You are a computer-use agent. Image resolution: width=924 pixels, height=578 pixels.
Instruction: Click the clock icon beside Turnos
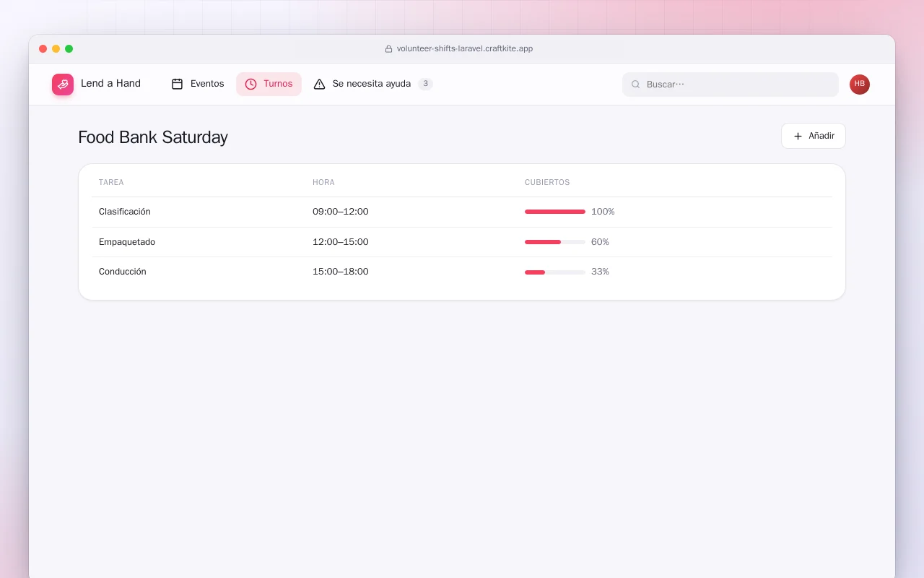click(250, 84)
